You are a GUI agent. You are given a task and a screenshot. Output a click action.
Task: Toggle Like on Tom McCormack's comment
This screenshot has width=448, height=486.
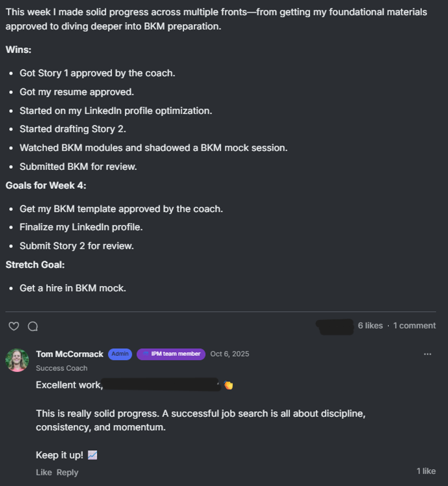click(x=43, y=472)
